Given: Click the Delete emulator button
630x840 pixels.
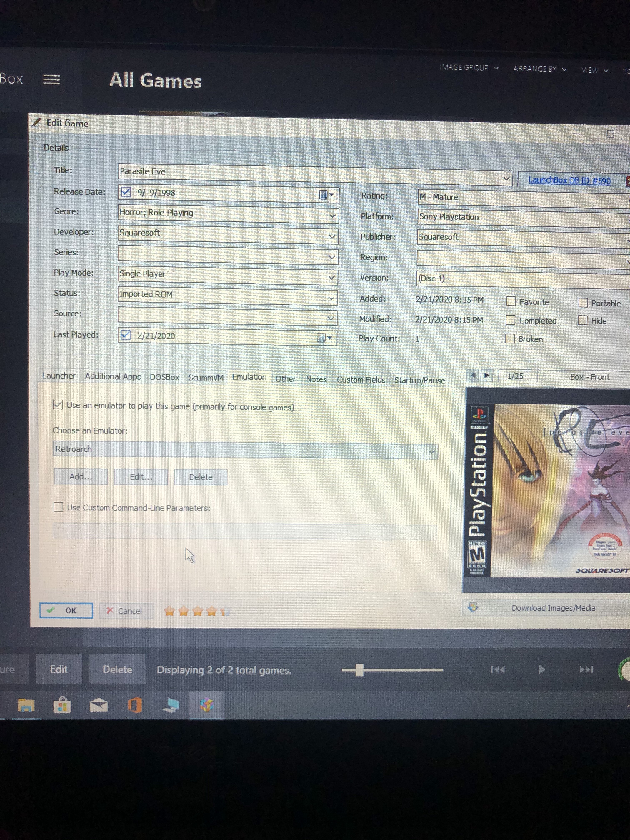Looking at the screenshot, I should [201, 477].
